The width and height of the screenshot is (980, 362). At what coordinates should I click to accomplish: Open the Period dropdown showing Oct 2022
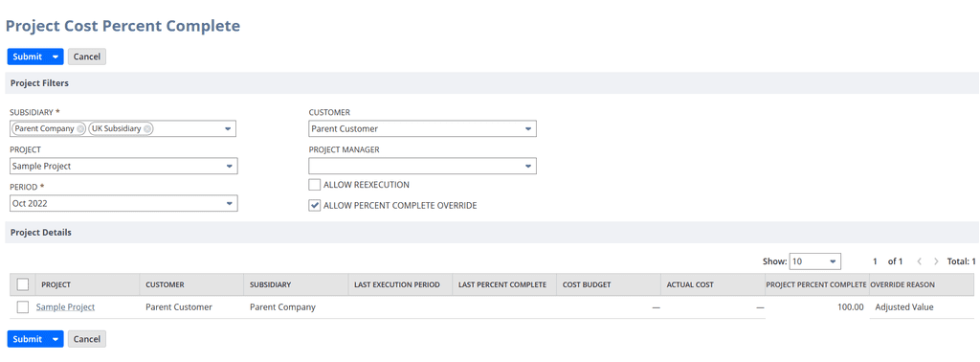[123, 203]
